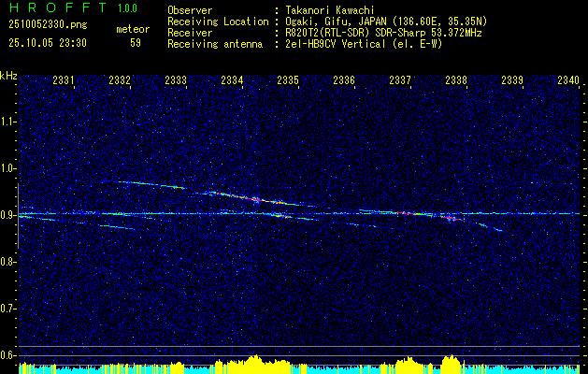Click the descending echo tail near 2339
Screen dimensions: 588x374
[491, 226]
